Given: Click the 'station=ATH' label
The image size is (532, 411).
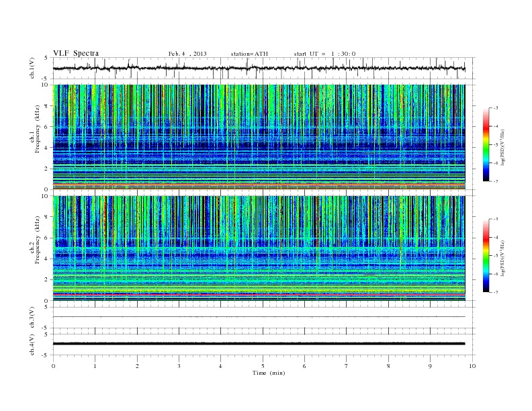Looking at the screenshot, I should (249, 54).
